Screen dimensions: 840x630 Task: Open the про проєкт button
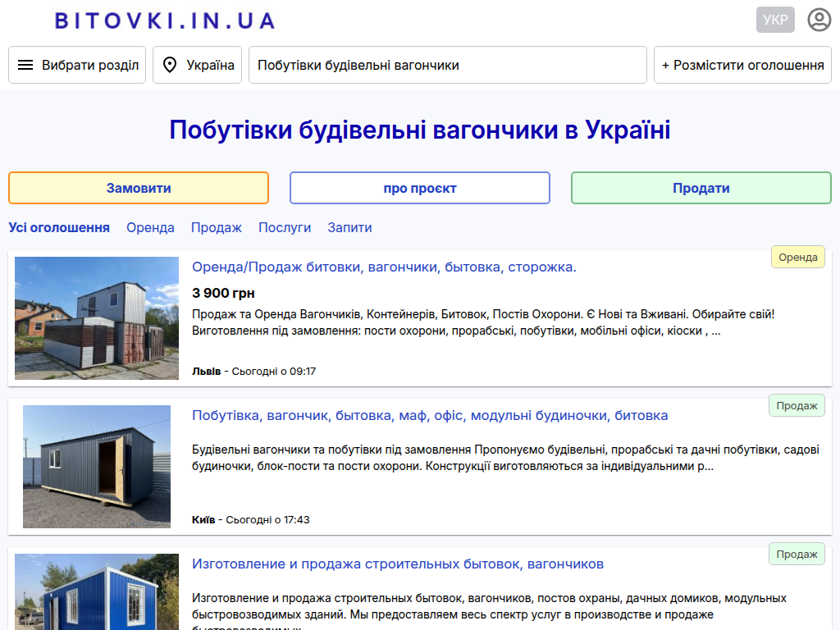[x=419, y=188]
